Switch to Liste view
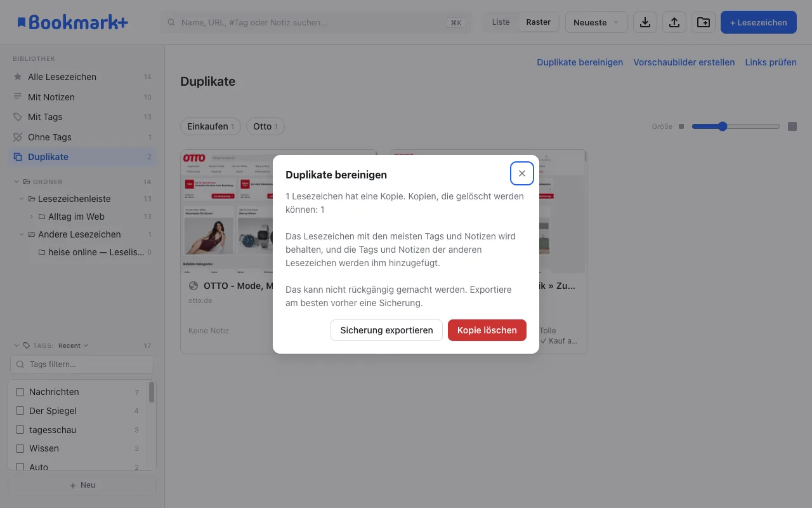Viewport: 812px width, 508px height. point(501,22)
